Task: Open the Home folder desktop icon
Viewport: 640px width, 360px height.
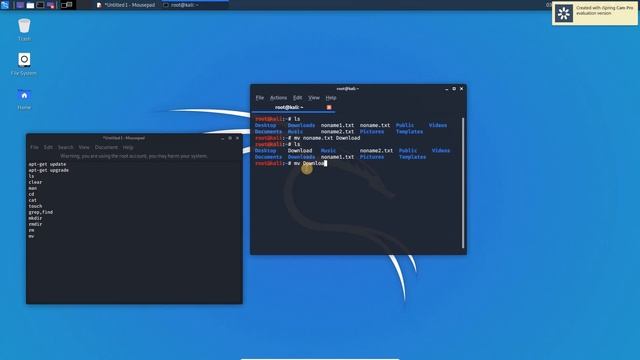Action: [x=24, y=99]
